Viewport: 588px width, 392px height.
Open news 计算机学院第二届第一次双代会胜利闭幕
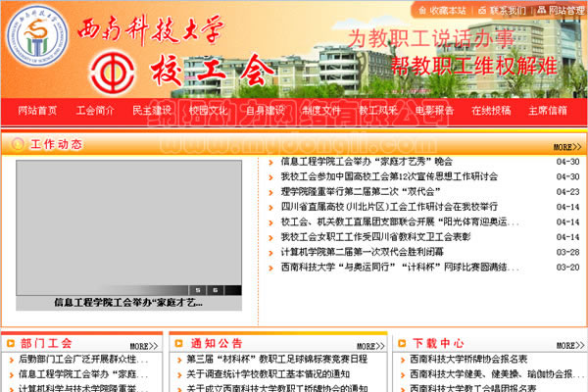pos(363,252)
